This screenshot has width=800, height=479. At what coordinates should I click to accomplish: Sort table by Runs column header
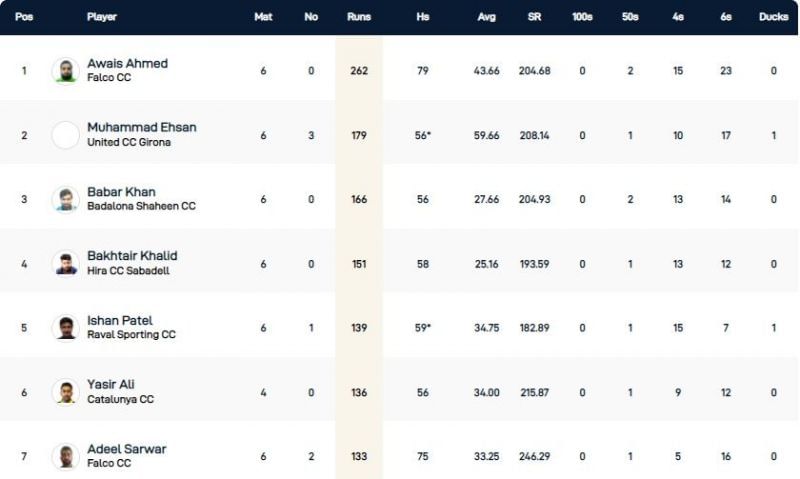(x=359, y=17)
